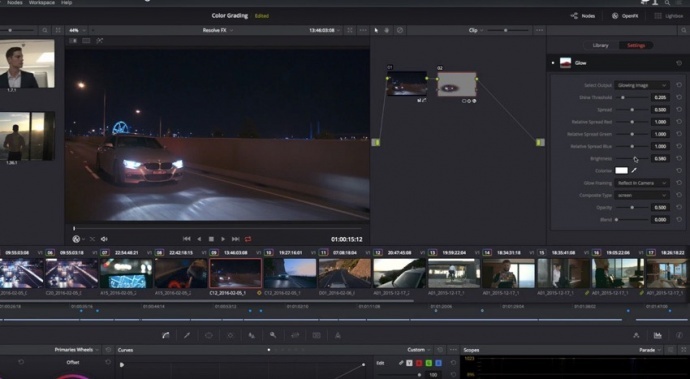Open the Nodes menu in menu bar
Screen dimensions: 690x379
click(15, 3)
